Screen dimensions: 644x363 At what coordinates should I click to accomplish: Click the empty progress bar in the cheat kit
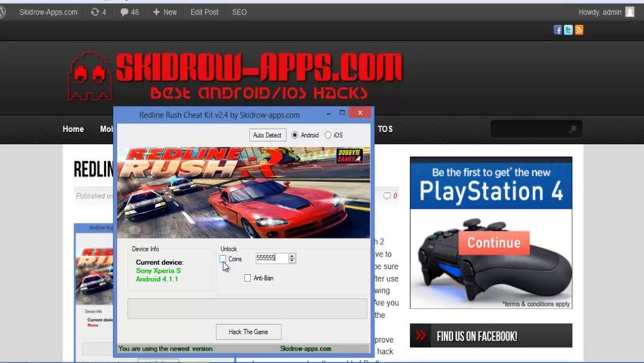[x=247, y=309]
